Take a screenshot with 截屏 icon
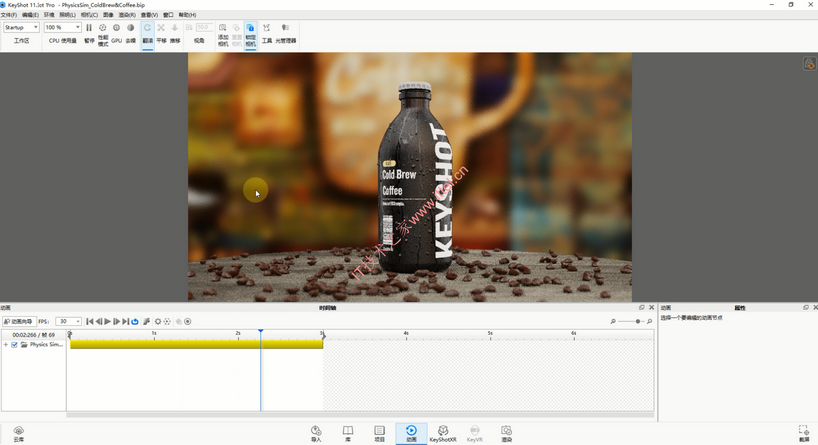 point(804,432)
